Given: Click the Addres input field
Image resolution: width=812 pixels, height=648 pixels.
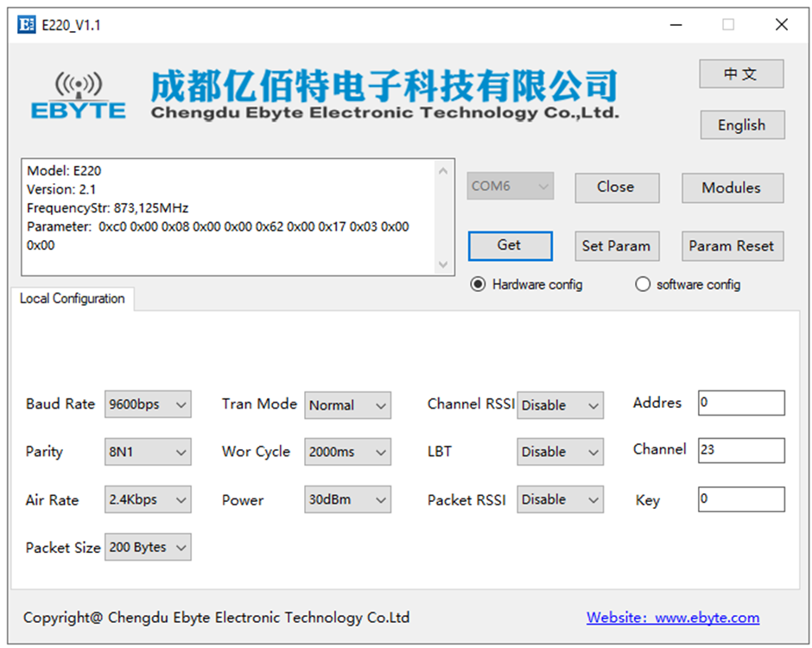Looking at the screenshot, I should 741,403.
